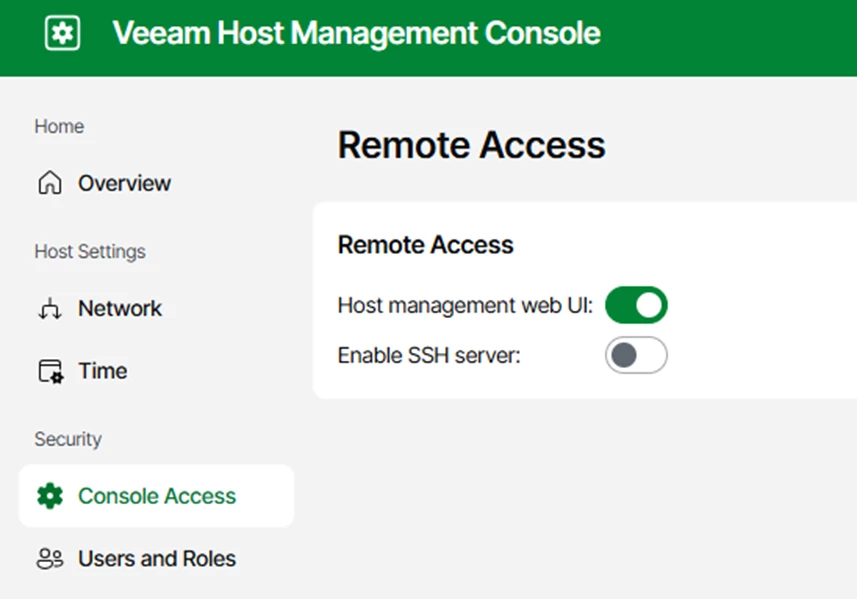Click the Veeam Host Management Console title
The image size is (857, 599).
click(356, 33)
